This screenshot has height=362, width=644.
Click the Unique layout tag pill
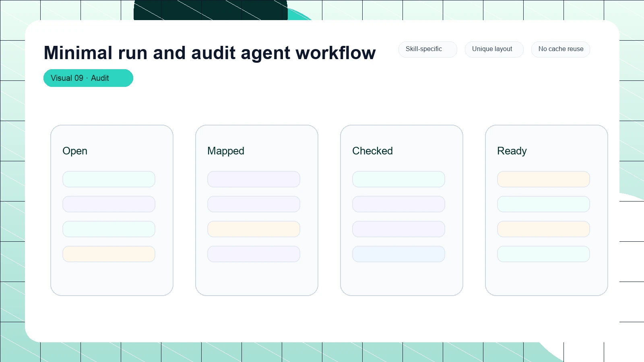pos(494,49)
